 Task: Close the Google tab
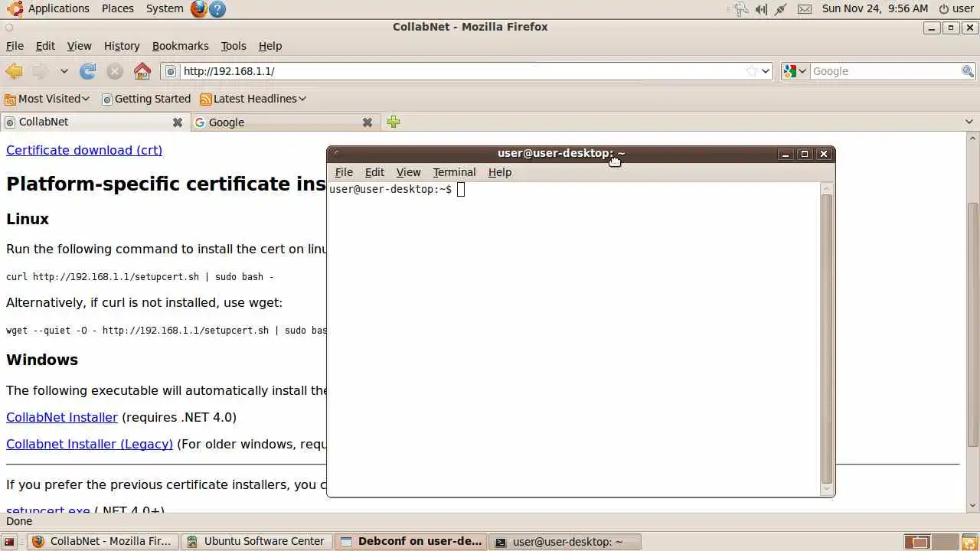click(367, 122)
